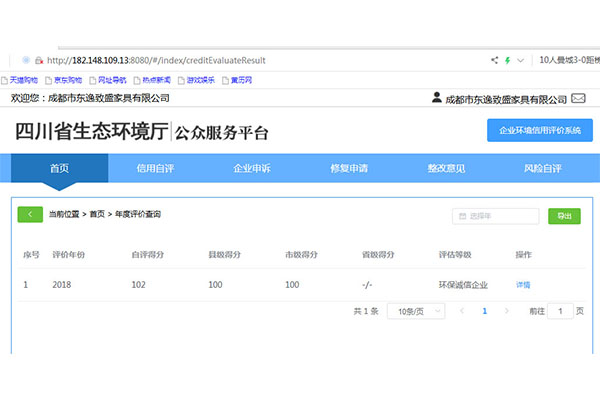This screenshot has height=400, width=600.
Task: Click the blue browser icon beside the lock
Action: pos(26,60)
